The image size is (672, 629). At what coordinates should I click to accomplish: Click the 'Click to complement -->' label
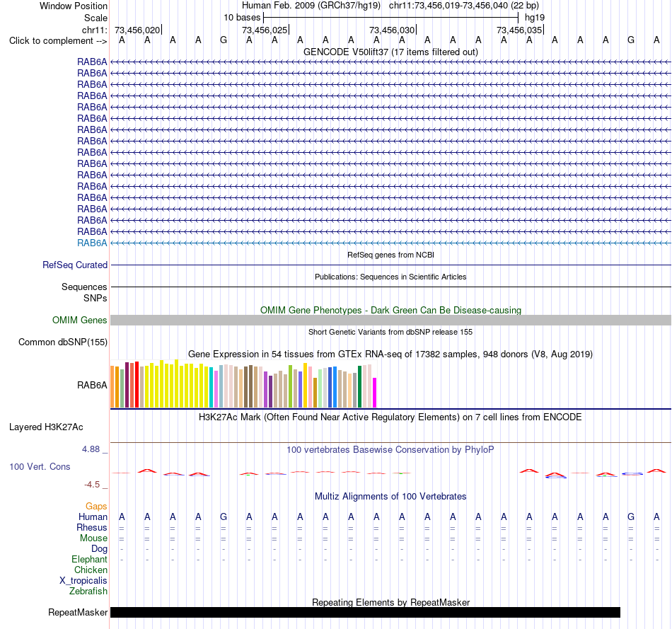coord(58,41)
